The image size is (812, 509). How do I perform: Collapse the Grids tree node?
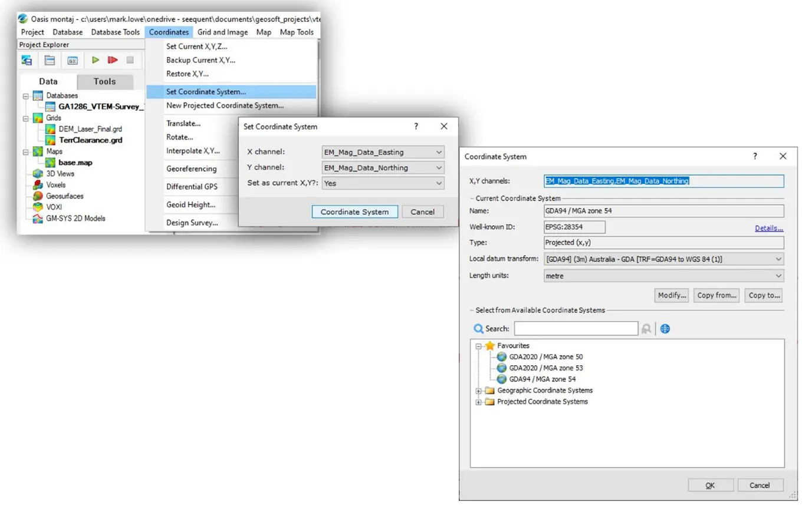(x=26, y=118)
